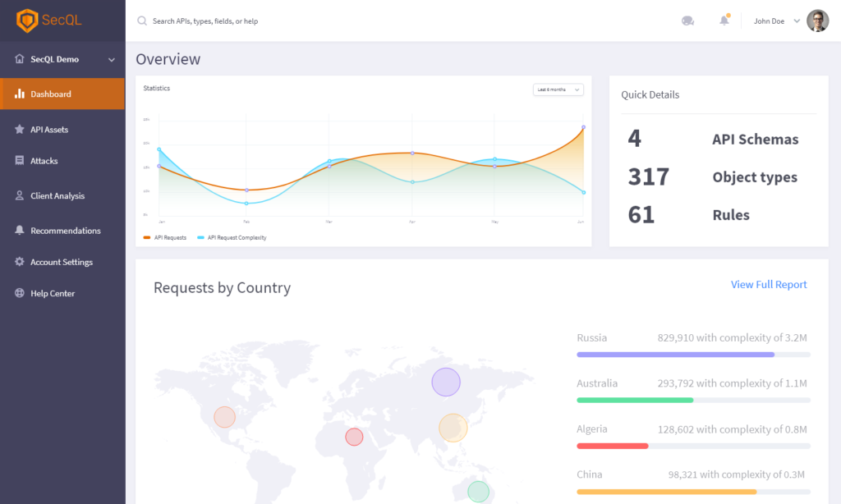Open the Recommendations menu item
The height and width of the screenshot is (504, 841).
66,231
